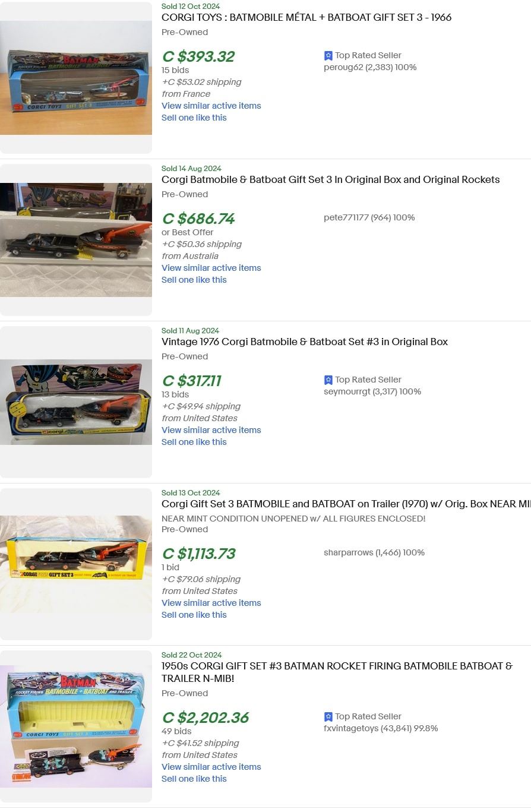
Task: Click 'Sell one like this' under C $1,113.73 listing
Action: [x=194, y=615]
